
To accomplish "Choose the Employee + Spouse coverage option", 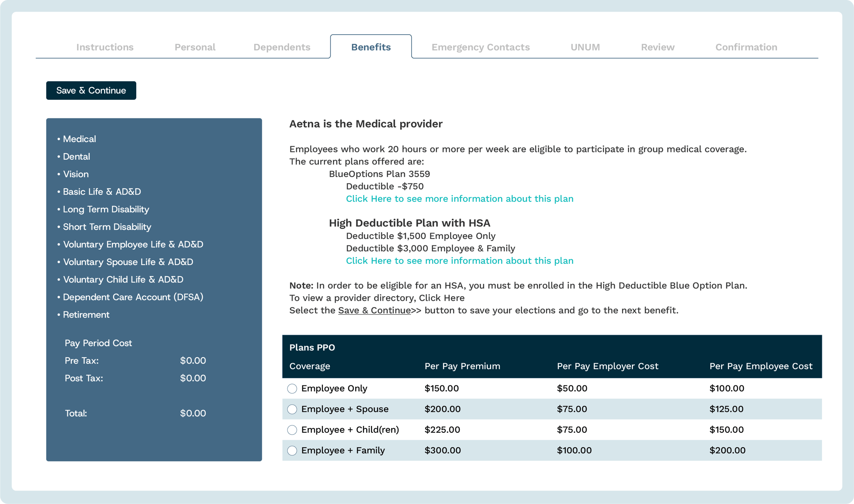I will [x=292, y=409].
